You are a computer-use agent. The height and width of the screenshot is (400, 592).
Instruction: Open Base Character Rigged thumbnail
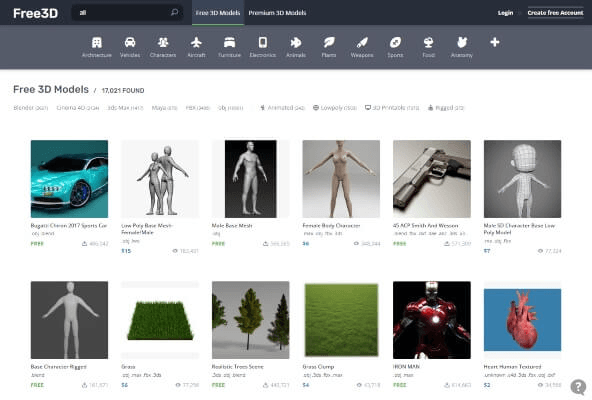[69, 320]
